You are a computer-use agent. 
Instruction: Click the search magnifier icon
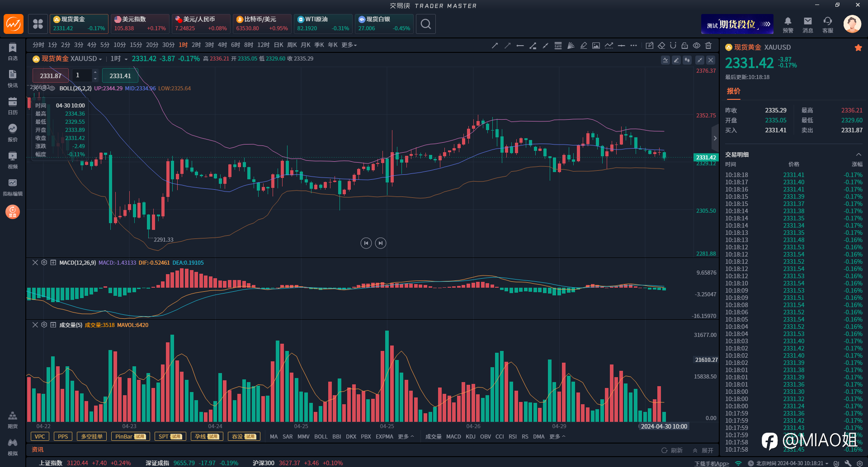coord(426,24)
